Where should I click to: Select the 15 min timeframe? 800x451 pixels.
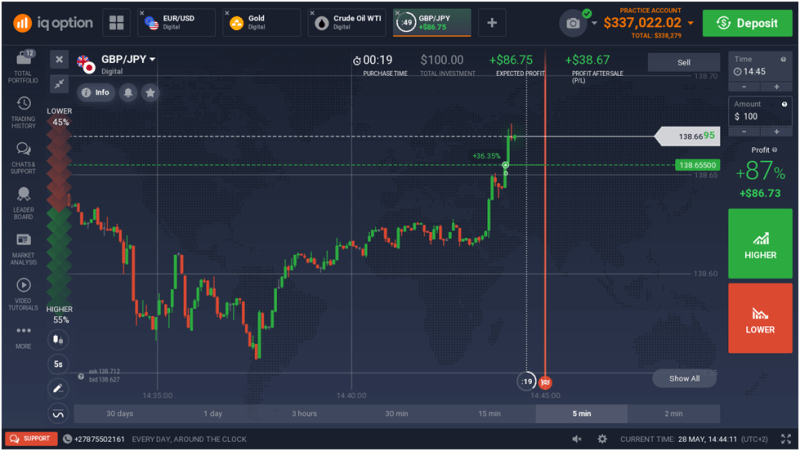pos(489,414)
